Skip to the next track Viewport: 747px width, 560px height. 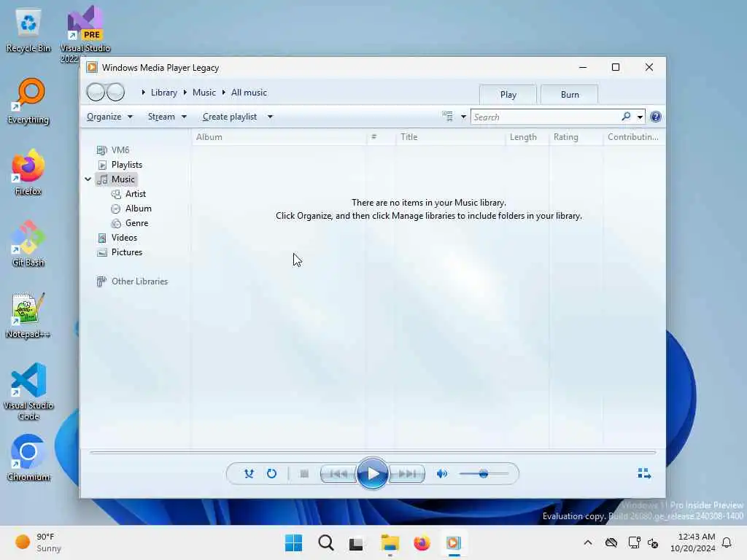(407, 474)
